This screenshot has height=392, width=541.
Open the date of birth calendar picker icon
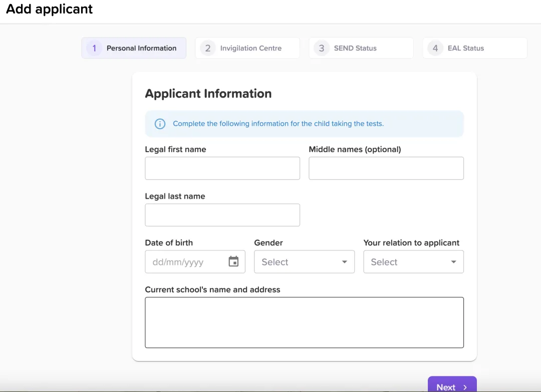click(x=233, y=261)
